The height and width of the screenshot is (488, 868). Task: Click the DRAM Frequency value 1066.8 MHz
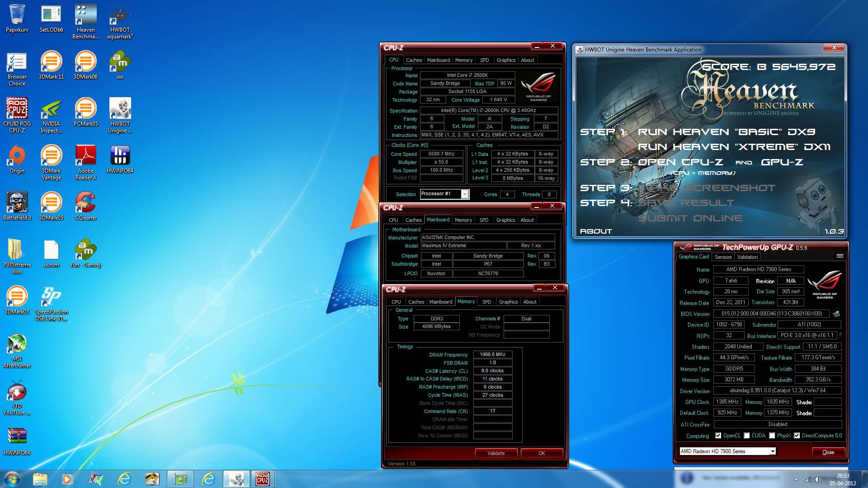(492, 355)
